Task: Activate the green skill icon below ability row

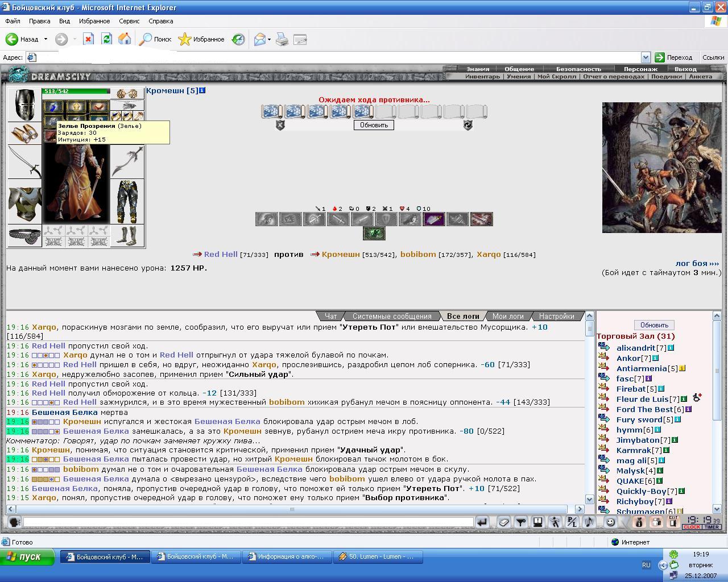Action: click(x=374, y=233)
